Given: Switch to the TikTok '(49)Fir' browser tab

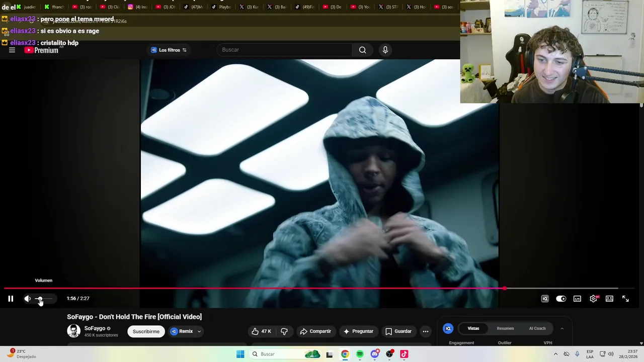Looking at the screenshot, I should coord(304,7).
